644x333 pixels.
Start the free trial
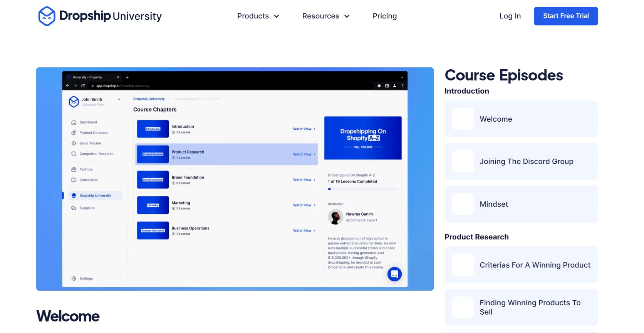[x=566, y=16]
